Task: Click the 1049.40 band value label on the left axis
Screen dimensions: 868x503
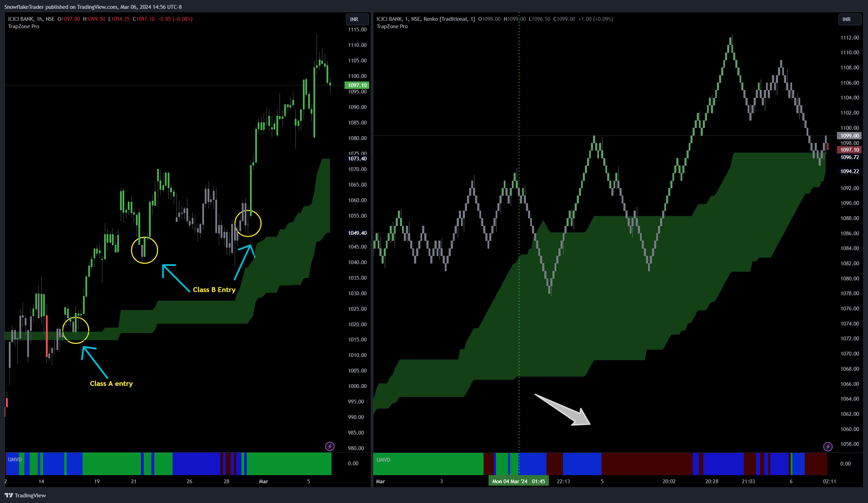Action: [357, 233]
